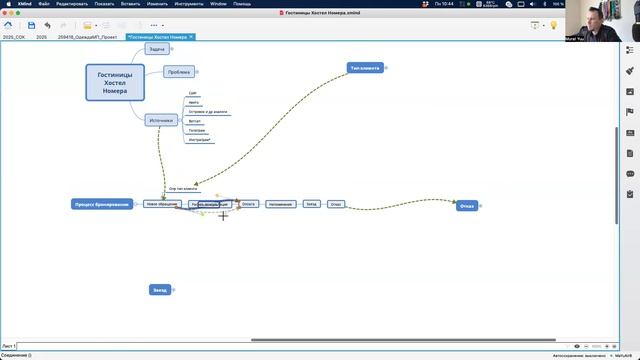Select the Оплата step box
This screenshot has width=640, height=360.
point(249,204)
